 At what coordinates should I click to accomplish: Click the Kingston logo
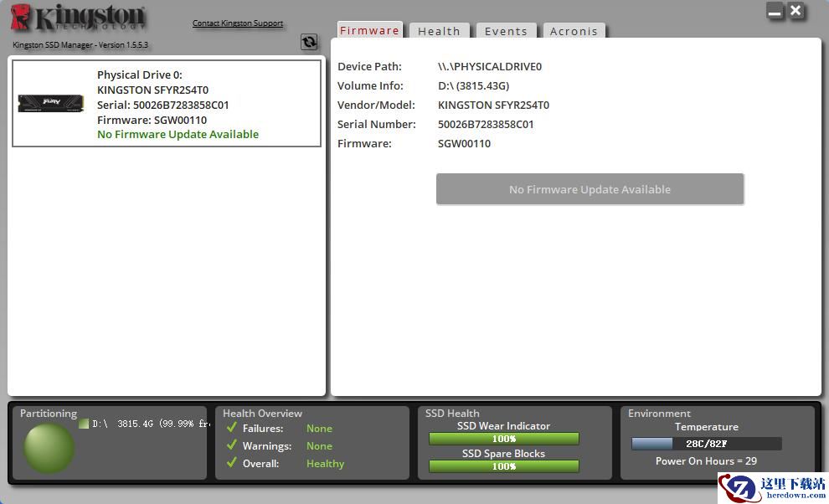(78, 18)
